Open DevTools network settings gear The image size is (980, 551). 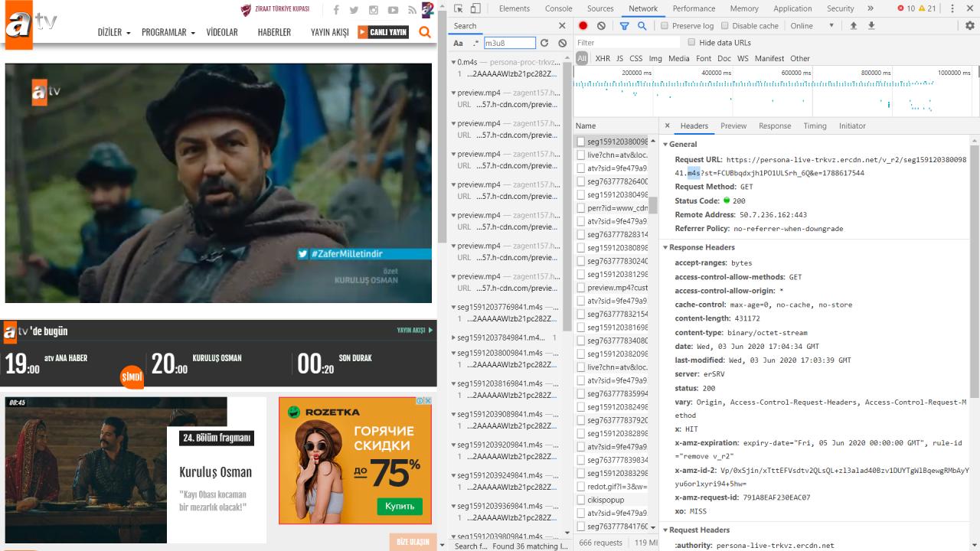pyautogui.click(x=969, y=26)
